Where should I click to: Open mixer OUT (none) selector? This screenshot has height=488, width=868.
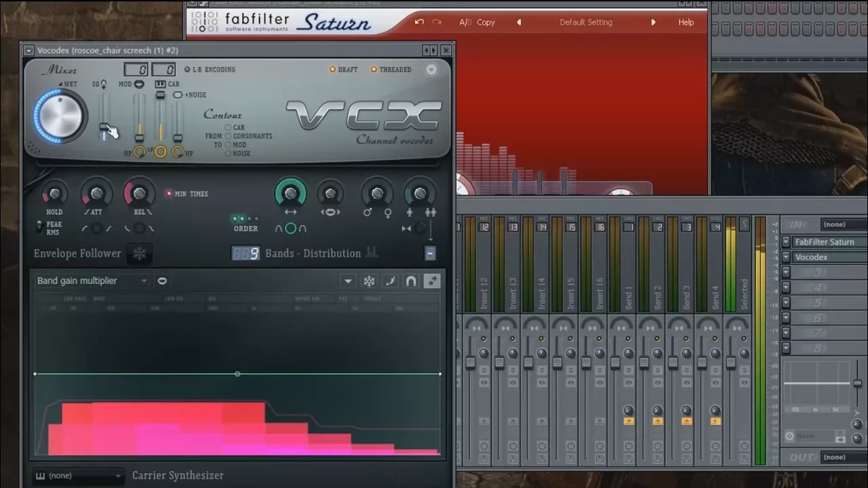pos(844,457)
